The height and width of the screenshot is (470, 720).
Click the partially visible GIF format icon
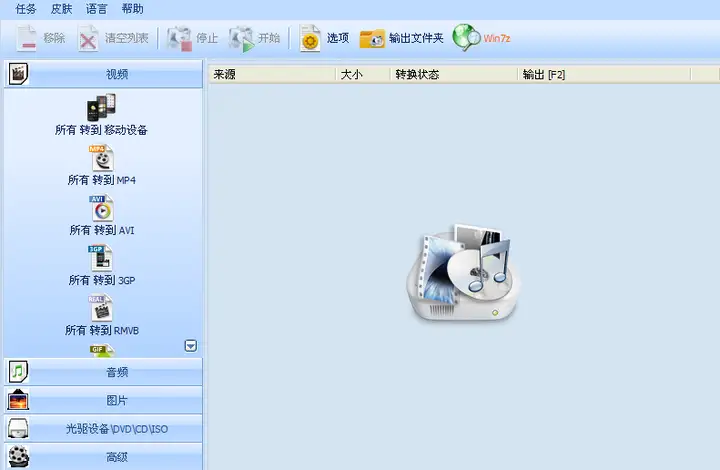pos(102,351)
